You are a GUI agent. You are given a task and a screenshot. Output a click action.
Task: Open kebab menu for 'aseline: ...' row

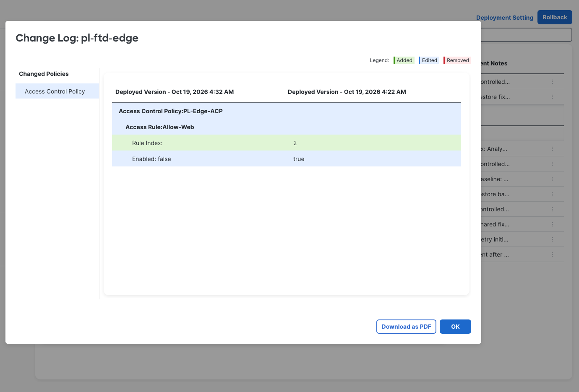pyautogui.click(x=552, y=179)
